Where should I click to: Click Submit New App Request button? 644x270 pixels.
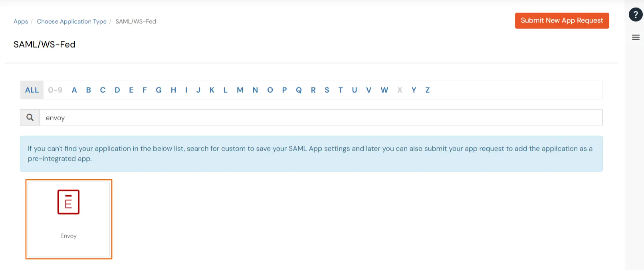pyautogui.click(x=562, y=21)
